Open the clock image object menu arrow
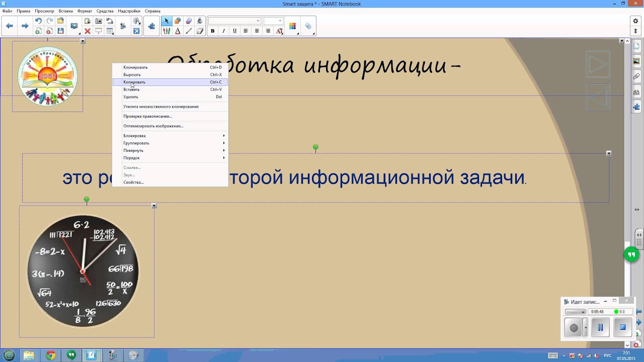Screen dimensions: 644x362 pyautogui.click(x=154, y=206)
